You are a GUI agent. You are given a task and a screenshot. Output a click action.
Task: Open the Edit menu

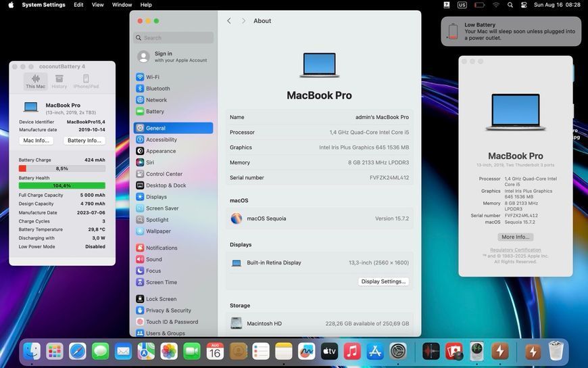[x=78, y=5]
